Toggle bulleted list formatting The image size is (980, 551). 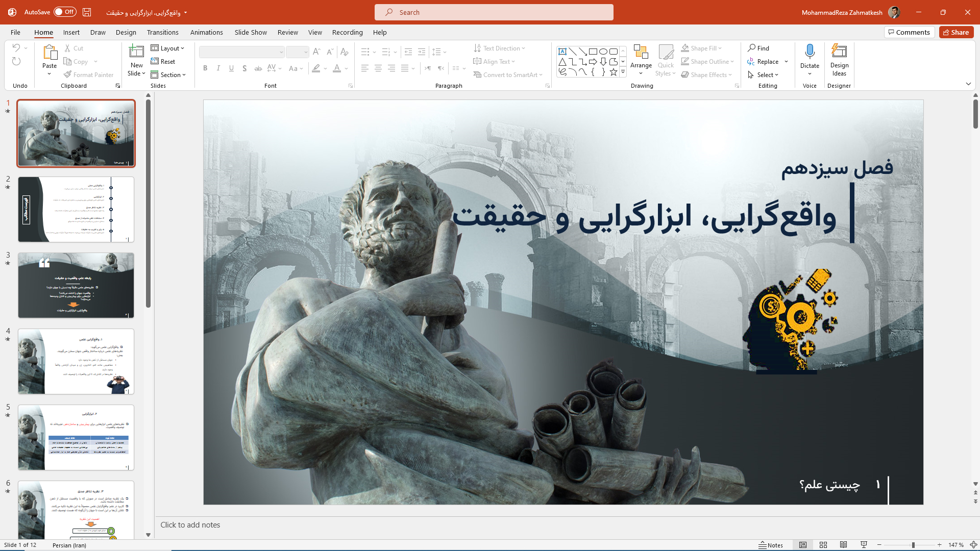[365, 52]
